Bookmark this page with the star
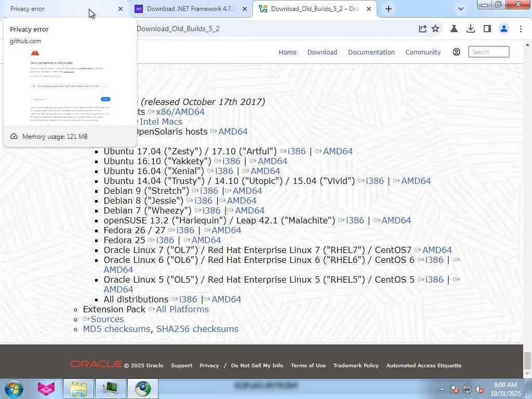The height and width of the screenshot is (399, 532). (435, 29)
